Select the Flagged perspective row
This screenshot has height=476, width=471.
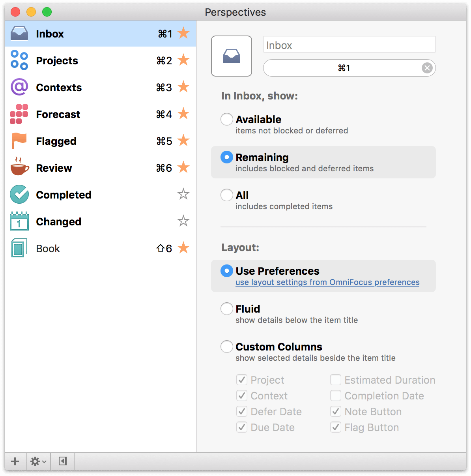(x=101, y=141)
